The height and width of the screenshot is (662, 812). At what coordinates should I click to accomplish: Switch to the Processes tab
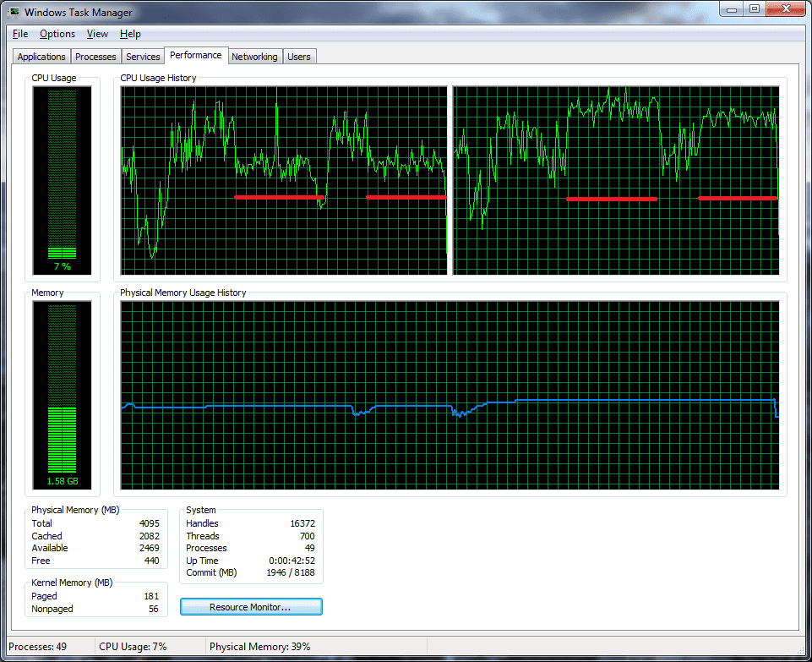click(95, 57)
